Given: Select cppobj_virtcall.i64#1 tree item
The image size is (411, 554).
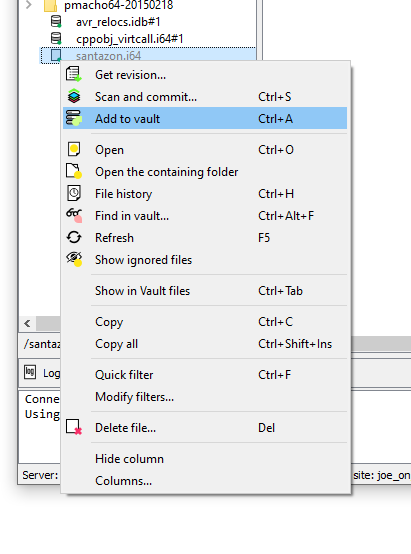Looking at the screenshot, I should tap(129, 39).
